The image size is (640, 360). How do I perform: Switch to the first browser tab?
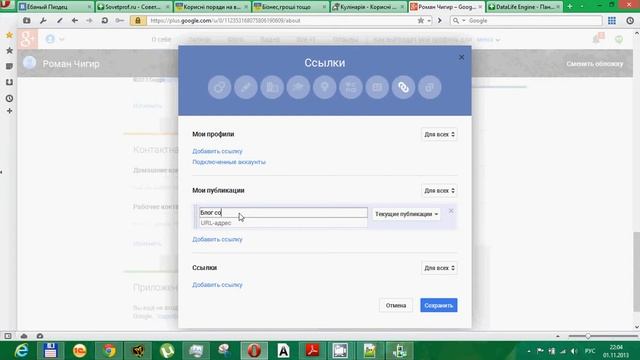point(55,7)
